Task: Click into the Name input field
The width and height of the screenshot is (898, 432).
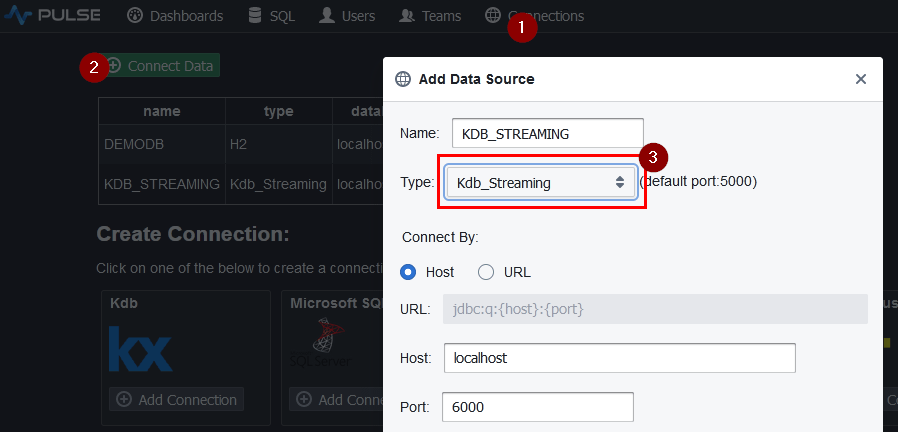Action: pos(547,133)
